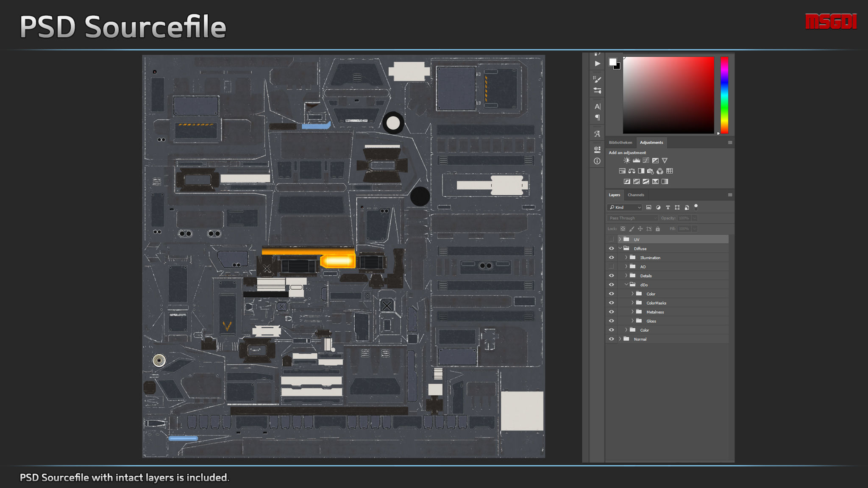This screenshot has width=868, height=488.
Task: Open the Layers panel options menu
Action: click(x=730, y=195)
